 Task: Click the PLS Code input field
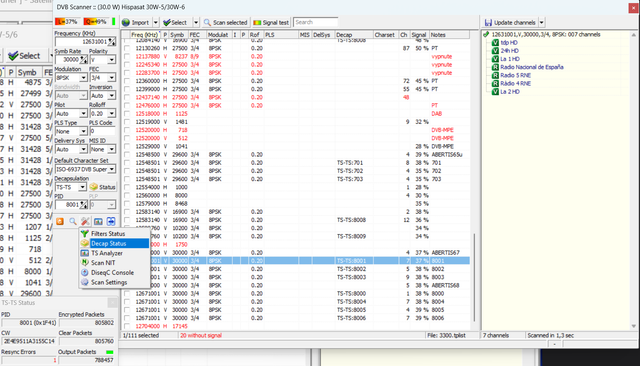click(x=102, y=131)
